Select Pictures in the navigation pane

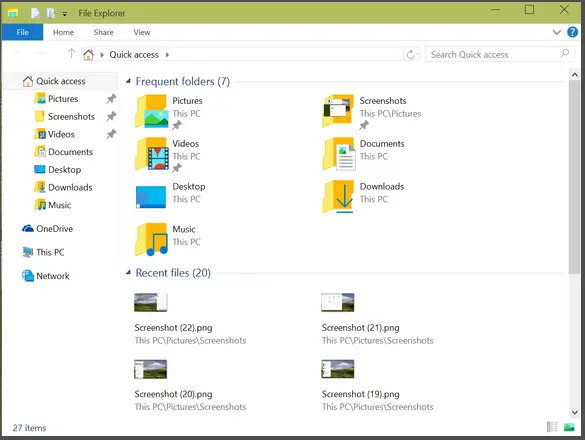pyautogui.click(x=63, y=99)
